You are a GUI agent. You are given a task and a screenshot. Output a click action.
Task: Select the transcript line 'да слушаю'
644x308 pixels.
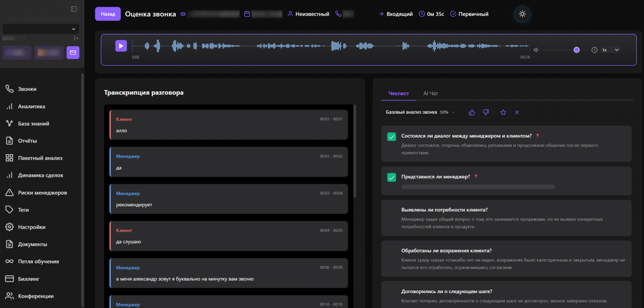229,236
